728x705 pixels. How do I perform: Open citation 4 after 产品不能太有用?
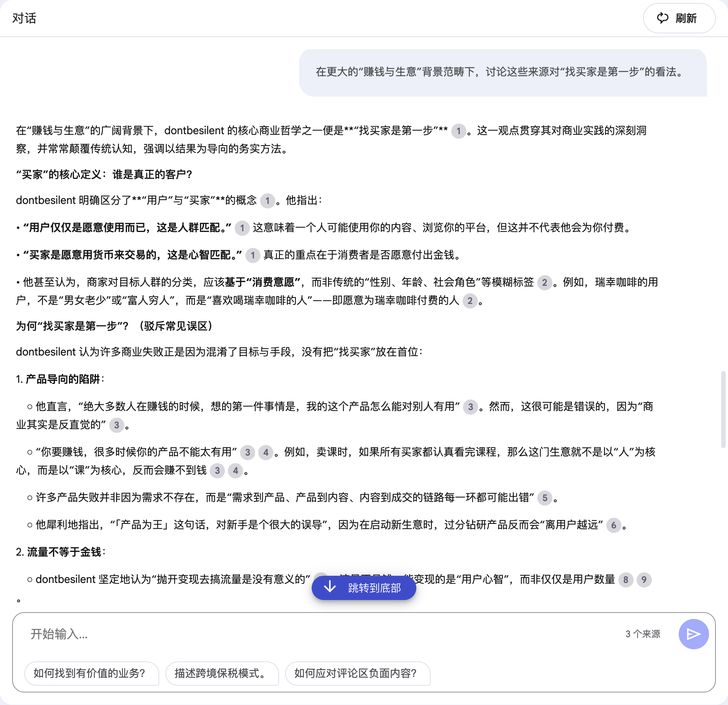pyautogui.click(x=265, y=453)
